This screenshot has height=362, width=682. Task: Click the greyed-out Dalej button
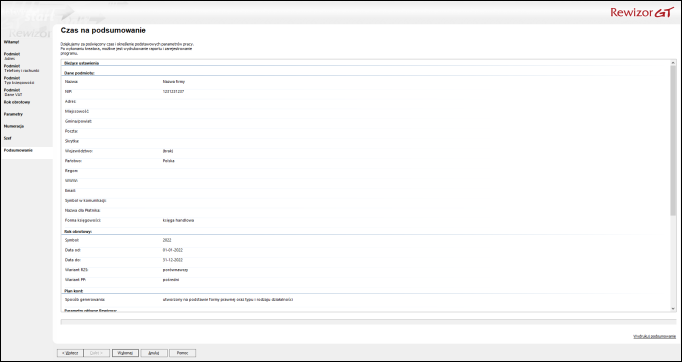click(97, 353)
